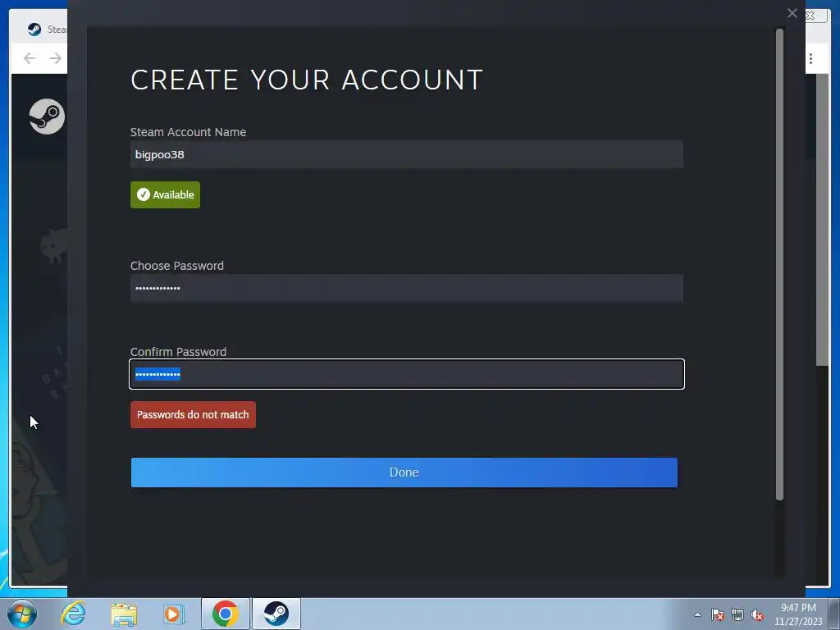Screen dimensions: 840x630
Task: Open Windows Media Player from taskbar
Action: pos(174,614)
